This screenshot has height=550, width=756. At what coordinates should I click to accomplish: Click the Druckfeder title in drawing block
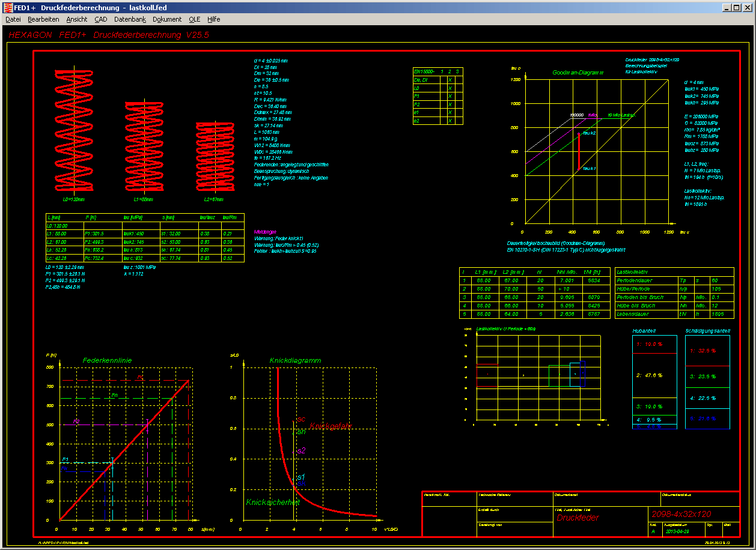point(578,518)
